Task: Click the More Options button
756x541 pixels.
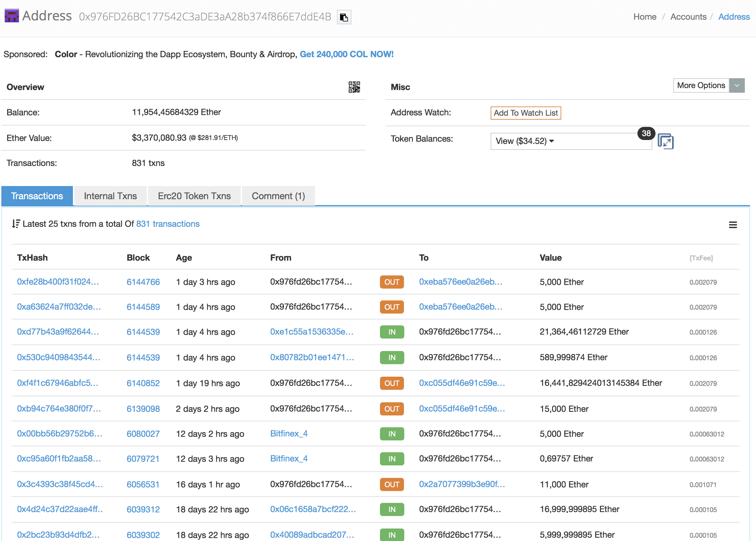Action: tap(701, 85)
